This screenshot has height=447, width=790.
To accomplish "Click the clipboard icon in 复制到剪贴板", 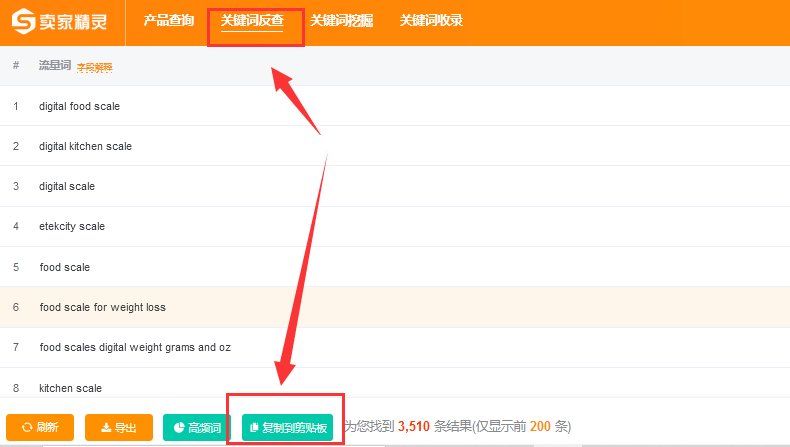I will point(254,427).
